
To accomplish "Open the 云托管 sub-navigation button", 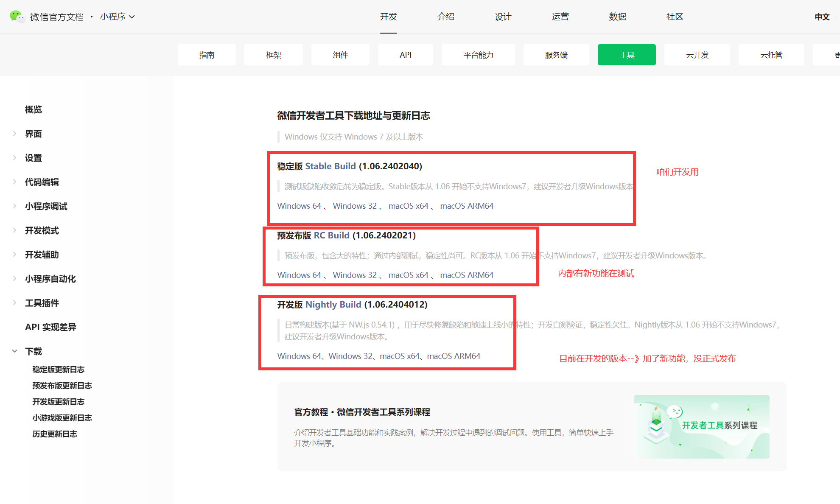I will point(771,55).
